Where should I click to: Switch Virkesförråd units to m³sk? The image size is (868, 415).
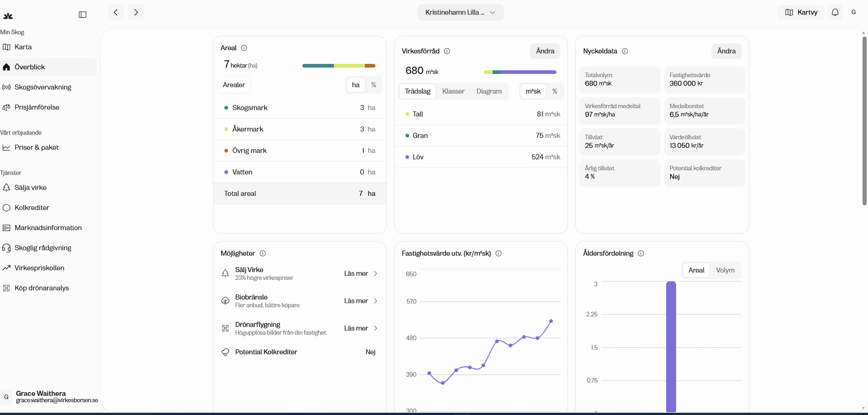pos(533,91)
